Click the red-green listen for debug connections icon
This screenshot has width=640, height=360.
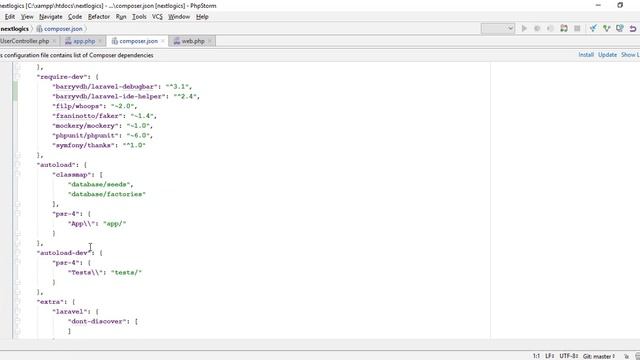click(x=564, y=29)
